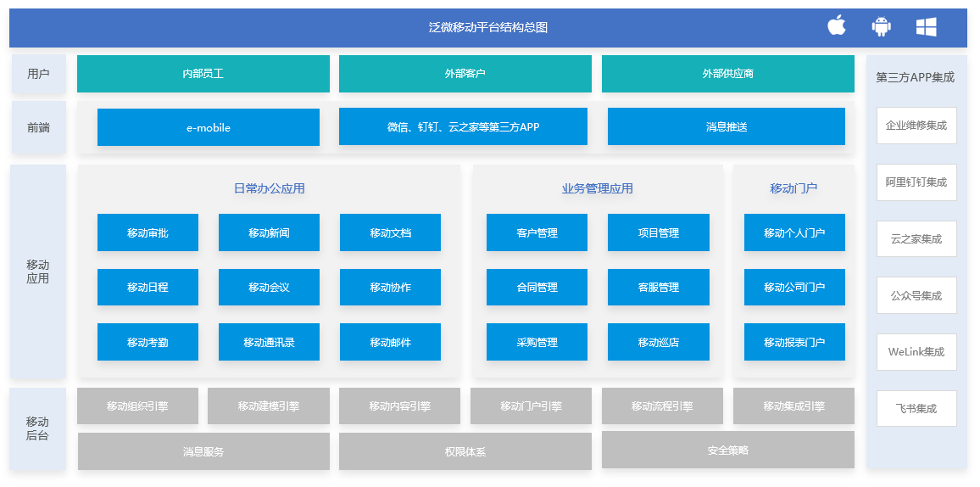Click the 移动应用 row label
Screen dimensions: 980x487
point(38,271)
